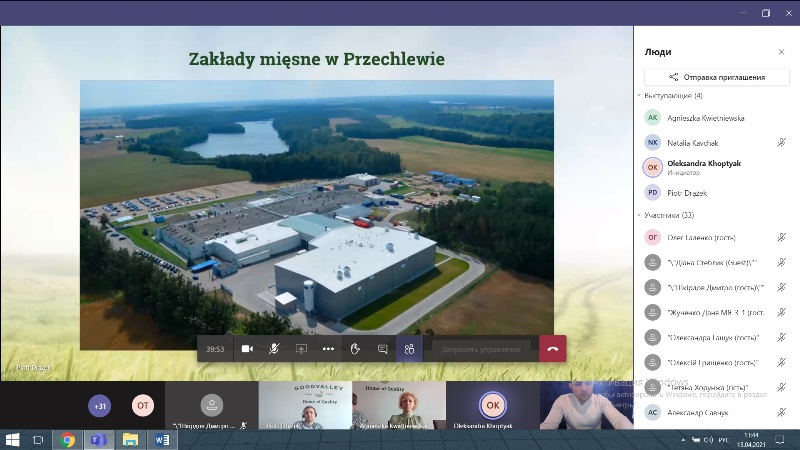Open File Explorer from the taskbar
This screenshot has height=450, width=800.
click(x=130, y=440)
